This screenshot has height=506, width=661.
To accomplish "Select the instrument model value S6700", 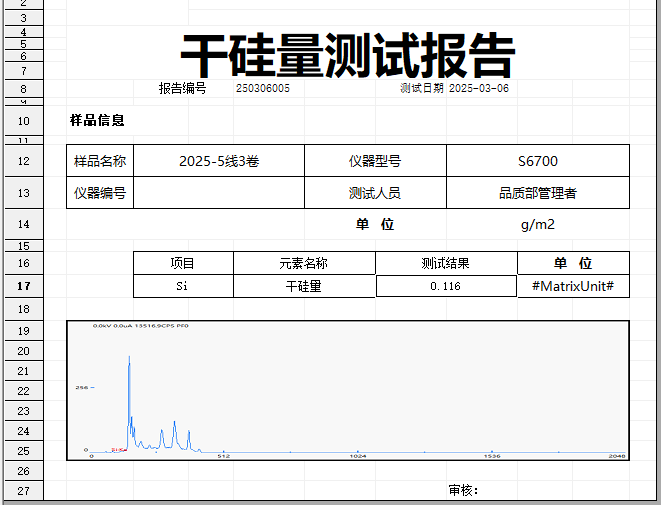I will pos(537,161).
